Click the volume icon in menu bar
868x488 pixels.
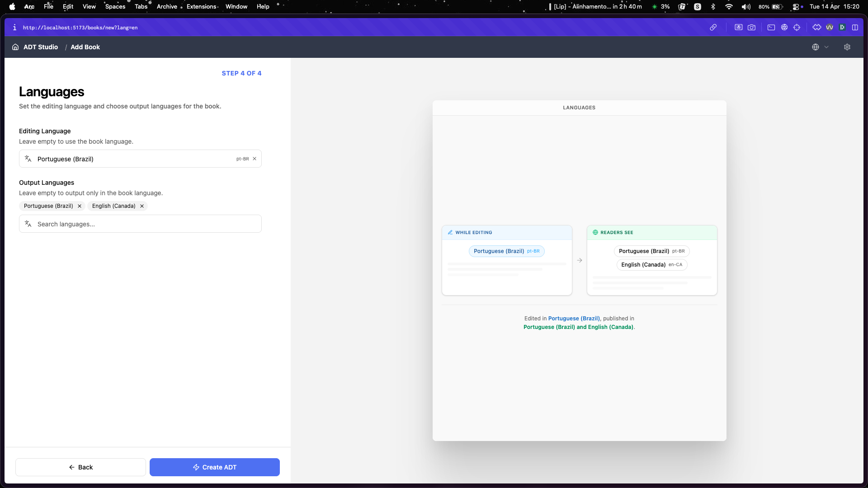(746, 6)
